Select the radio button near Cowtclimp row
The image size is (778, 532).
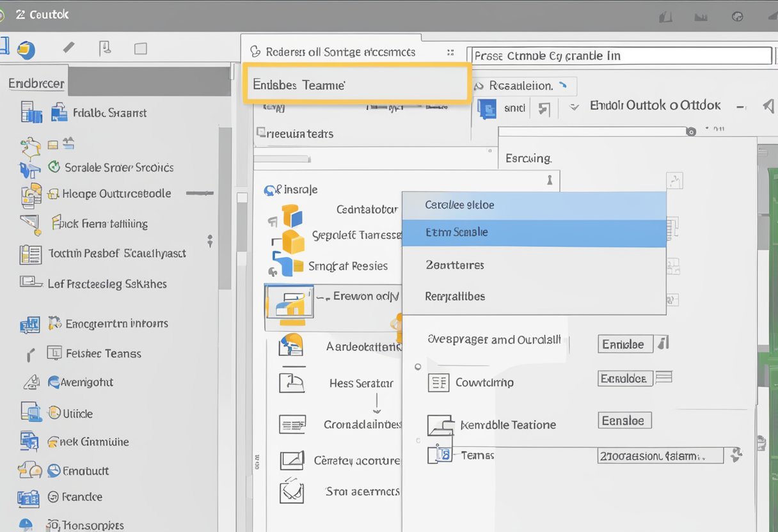tap(418, 368)
